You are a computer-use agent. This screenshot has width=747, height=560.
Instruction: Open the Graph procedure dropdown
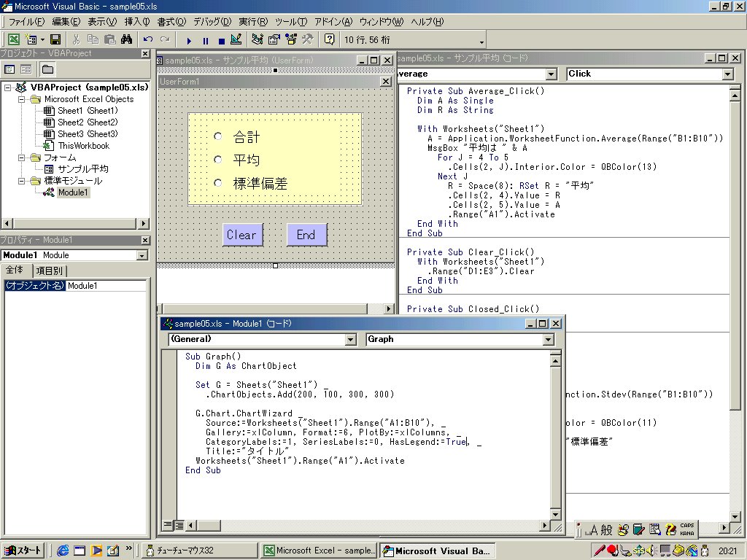pos(548,339)
